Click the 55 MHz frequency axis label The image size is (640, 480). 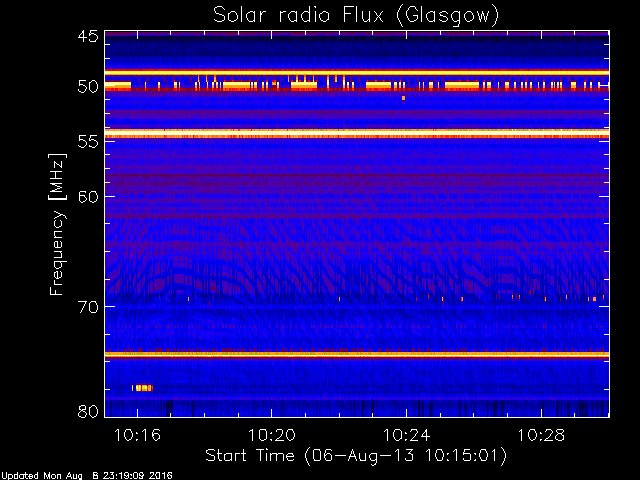(x=88, y=142)
